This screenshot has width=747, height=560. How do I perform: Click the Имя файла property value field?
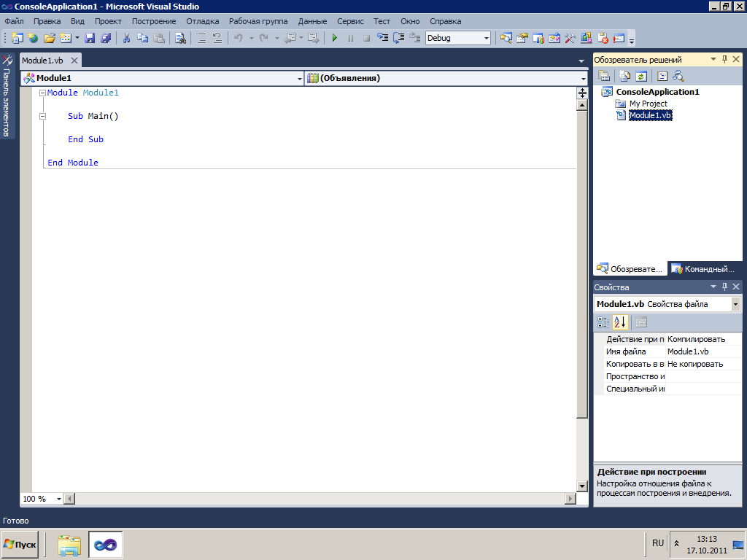pos(703,351)
